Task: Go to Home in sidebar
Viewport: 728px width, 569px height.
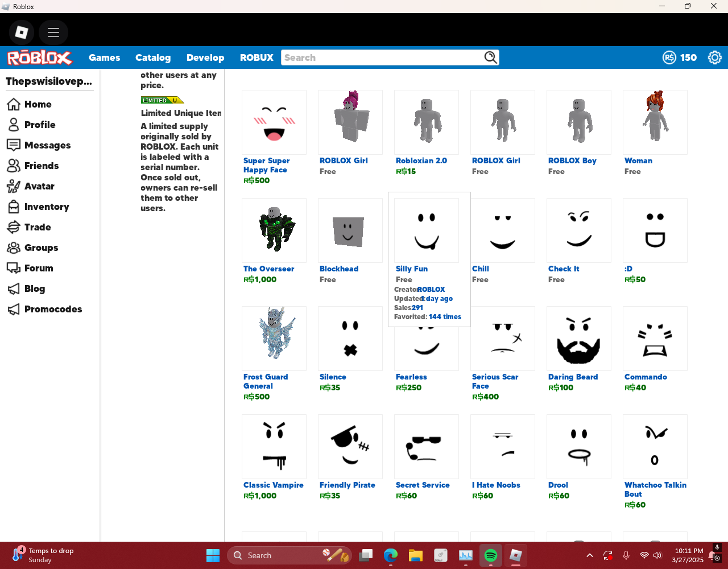Action: [38, 104]
